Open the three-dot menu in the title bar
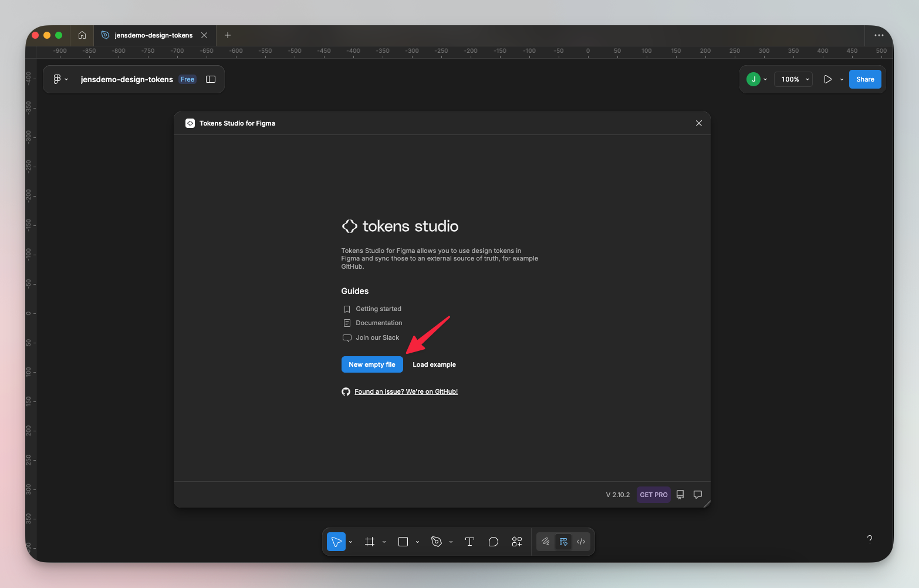This screenshot has width=919, height=588. coord(879,35)
